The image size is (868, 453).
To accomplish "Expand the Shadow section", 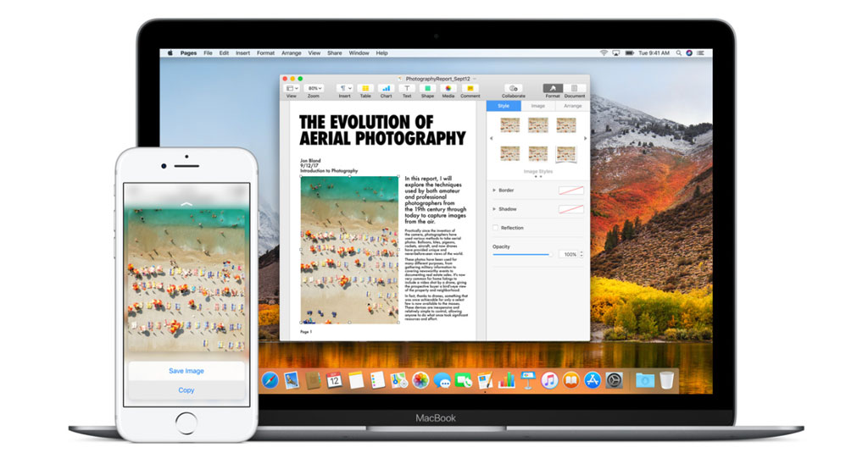I will coord(494,209).
